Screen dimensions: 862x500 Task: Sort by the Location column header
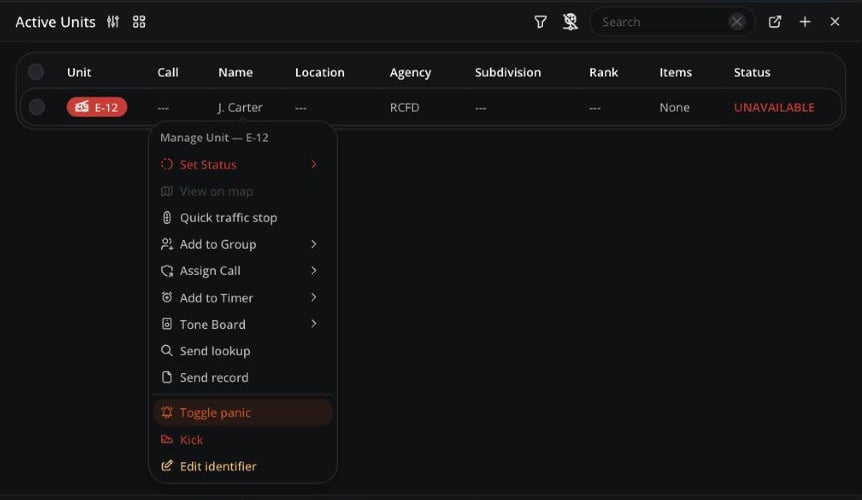319,73
